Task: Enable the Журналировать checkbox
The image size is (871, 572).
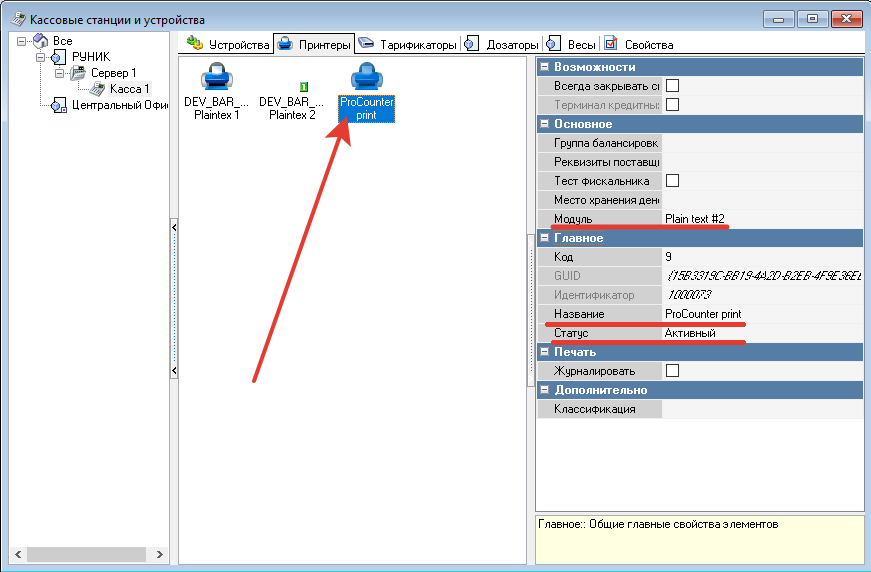Action: click(x=673, y=371)
